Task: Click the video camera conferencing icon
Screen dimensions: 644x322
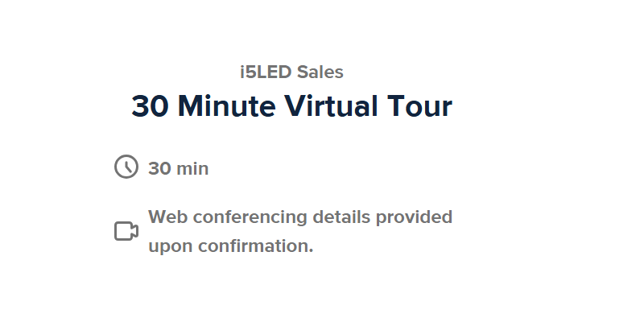Action: 126,231
